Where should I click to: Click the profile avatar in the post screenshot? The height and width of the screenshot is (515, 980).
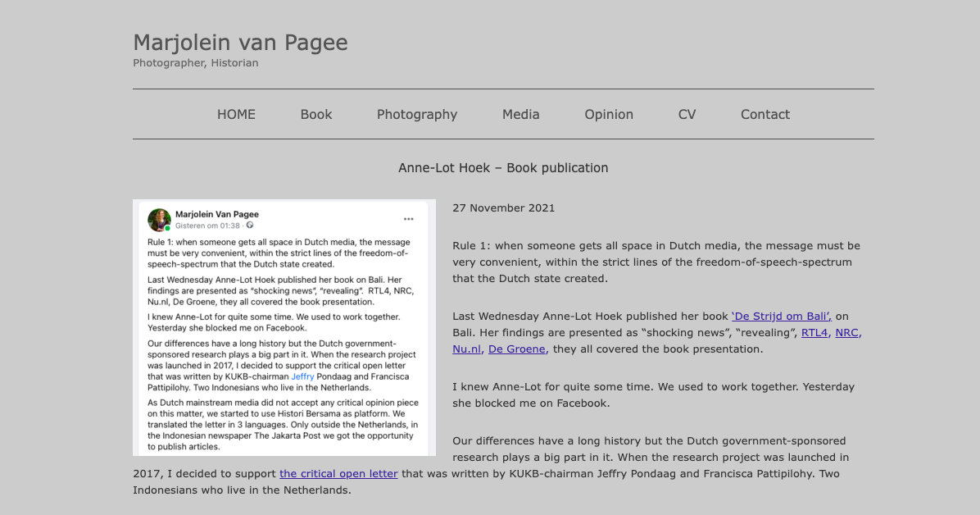point(159,220)
